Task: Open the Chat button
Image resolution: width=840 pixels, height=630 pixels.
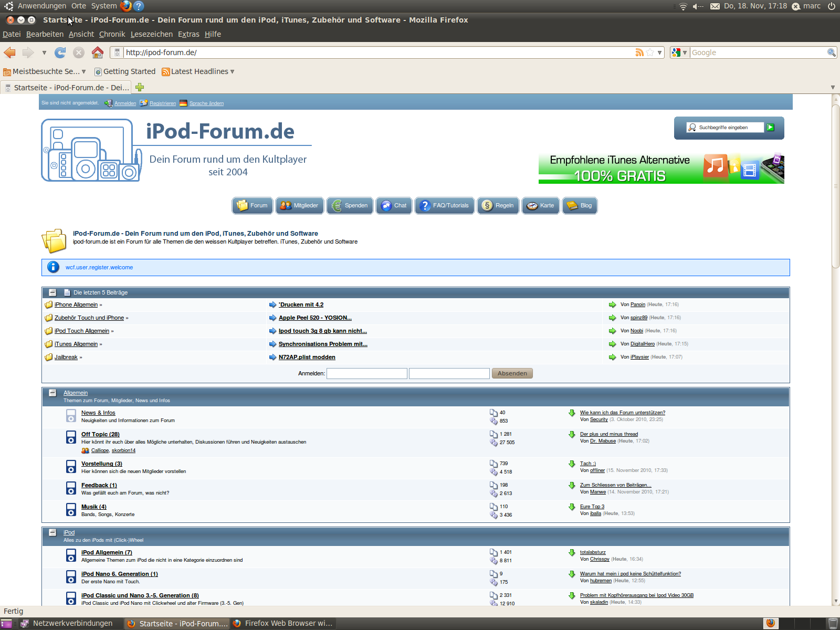Action: (394, 205)
